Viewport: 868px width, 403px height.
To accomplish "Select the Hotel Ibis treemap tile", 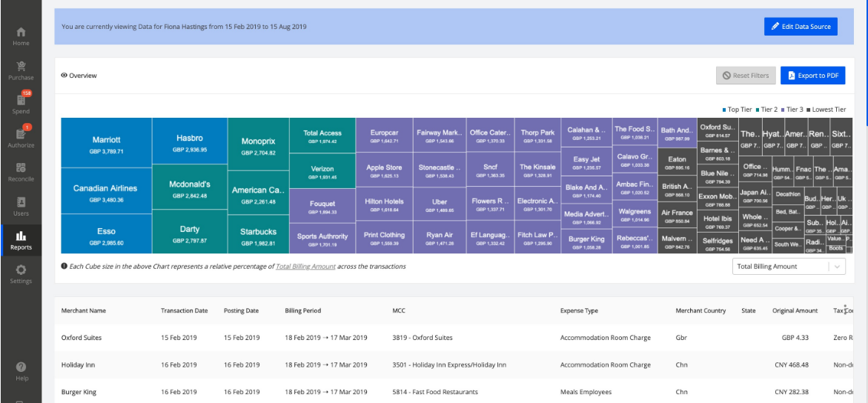I will tap(718, 221).
